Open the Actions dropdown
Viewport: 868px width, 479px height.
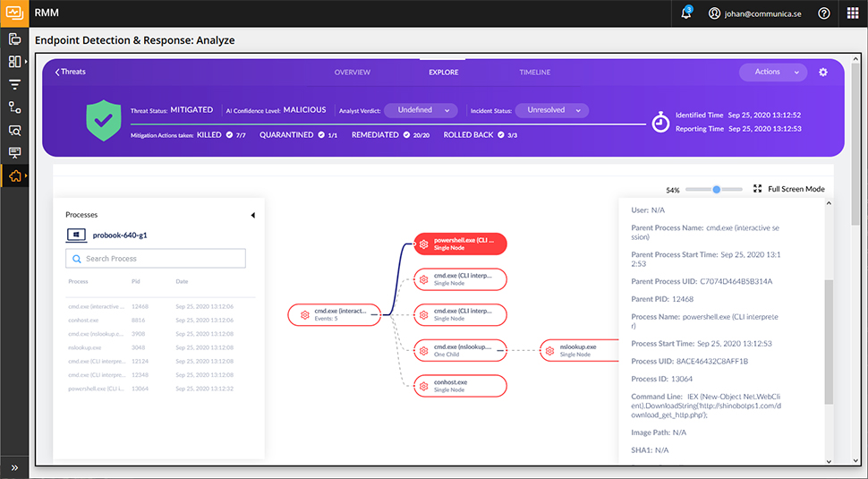(x=773, y=72)
